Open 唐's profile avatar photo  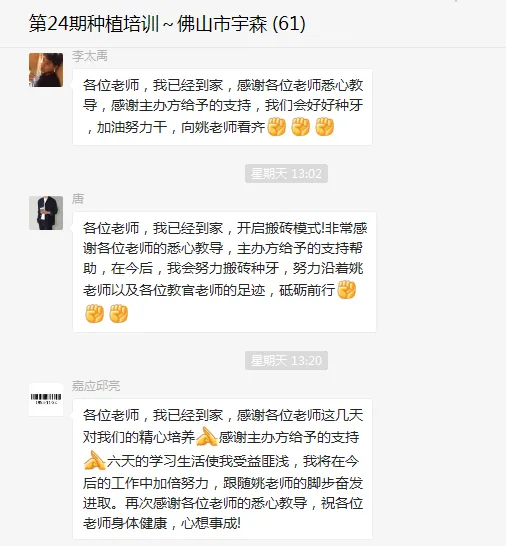(x=46, y=213)
